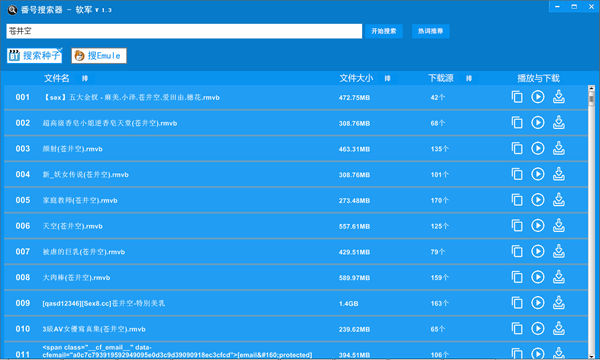Copy link for result row 010

(517, 328)
